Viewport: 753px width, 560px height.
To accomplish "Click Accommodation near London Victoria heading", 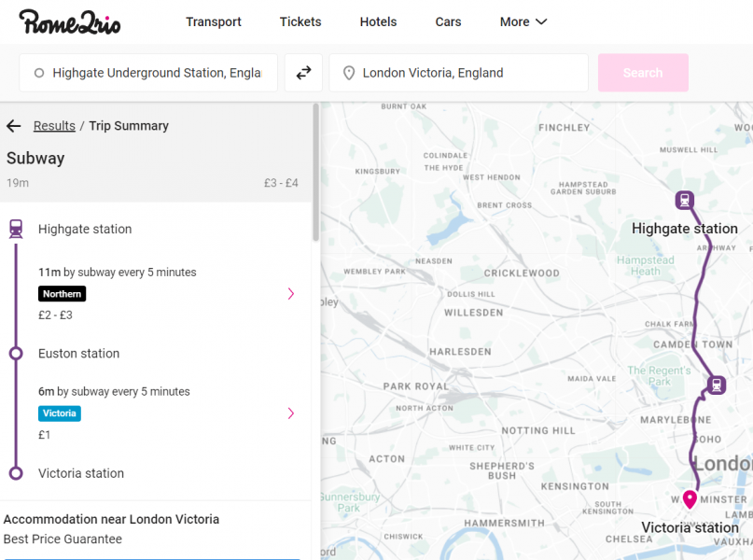I will click(x=111, y=519).
